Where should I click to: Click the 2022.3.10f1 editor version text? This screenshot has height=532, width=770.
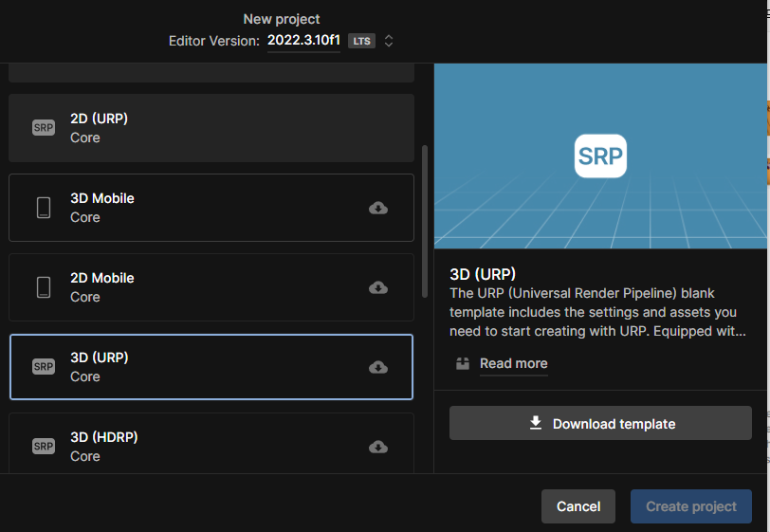coord(303,40)
